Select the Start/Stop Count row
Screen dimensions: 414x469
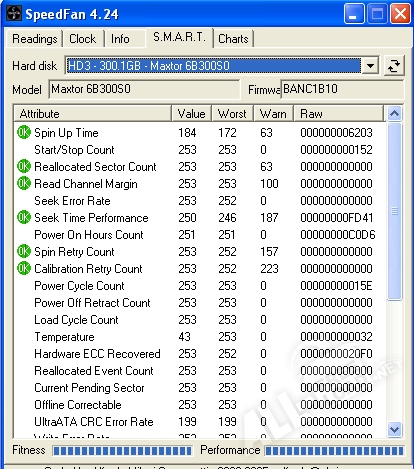coord(200,149)
